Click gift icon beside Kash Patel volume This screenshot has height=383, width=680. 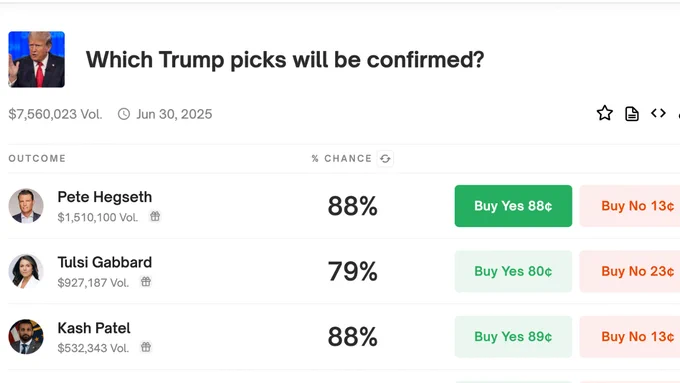point(146,347)
